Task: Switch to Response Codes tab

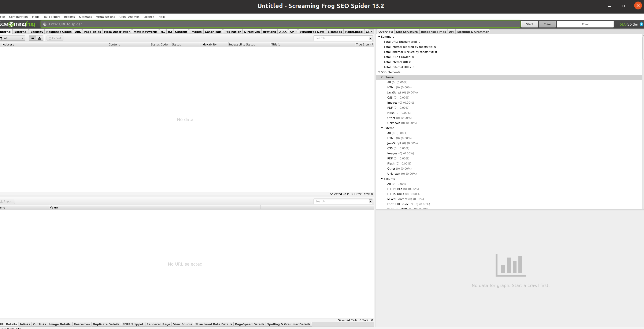Action: pos(59,32)
